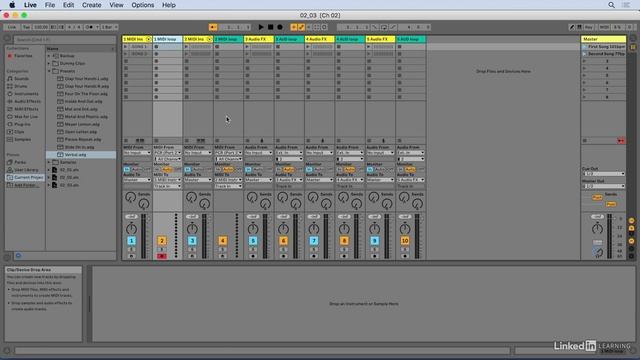Open the Options menu
Viewport: 640px width, 360px height.
coord(142,5)
